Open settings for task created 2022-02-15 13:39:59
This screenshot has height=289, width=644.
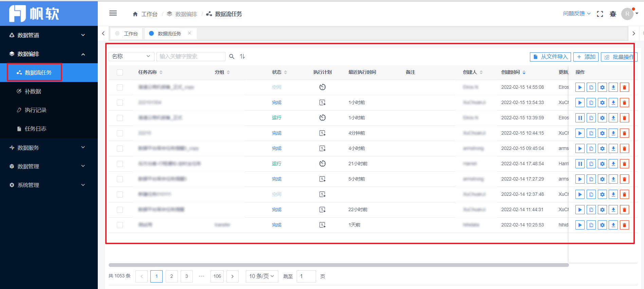point(602,118)
